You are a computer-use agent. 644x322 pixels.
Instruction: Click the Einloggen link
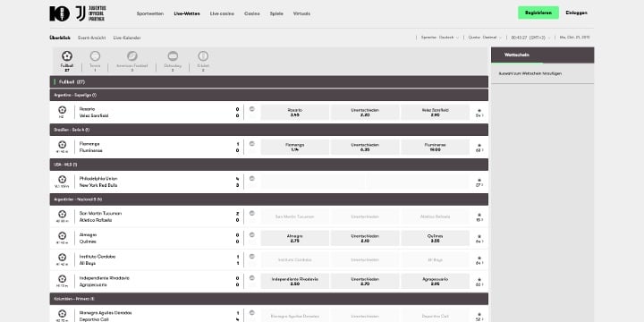click(576, 13)
